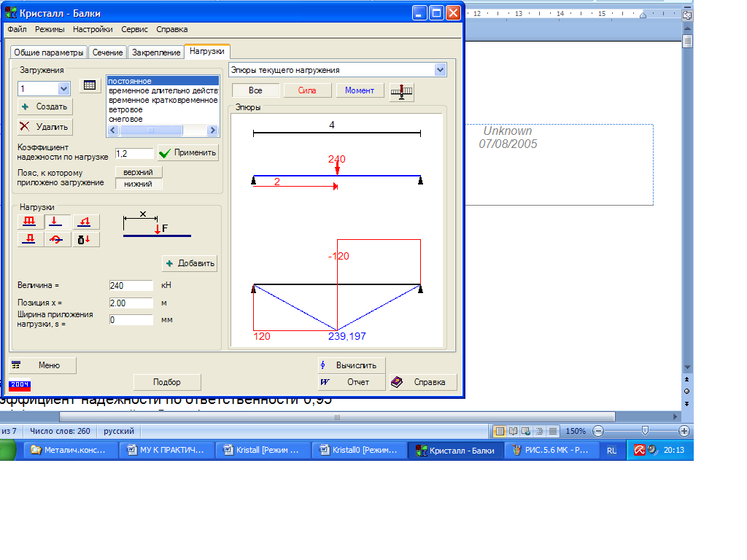This screenshot has height=560, width=747.
Task: Select the self-weight load icon
Action: click(x=85, y=239)
